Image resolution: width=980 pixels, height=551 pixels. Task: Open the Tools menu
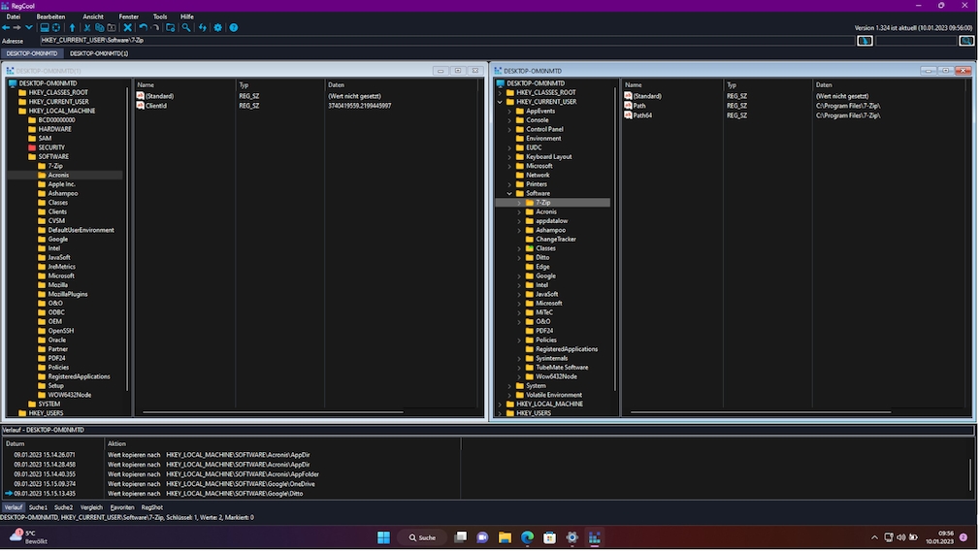pyautogui.click(x=160, y=16)
